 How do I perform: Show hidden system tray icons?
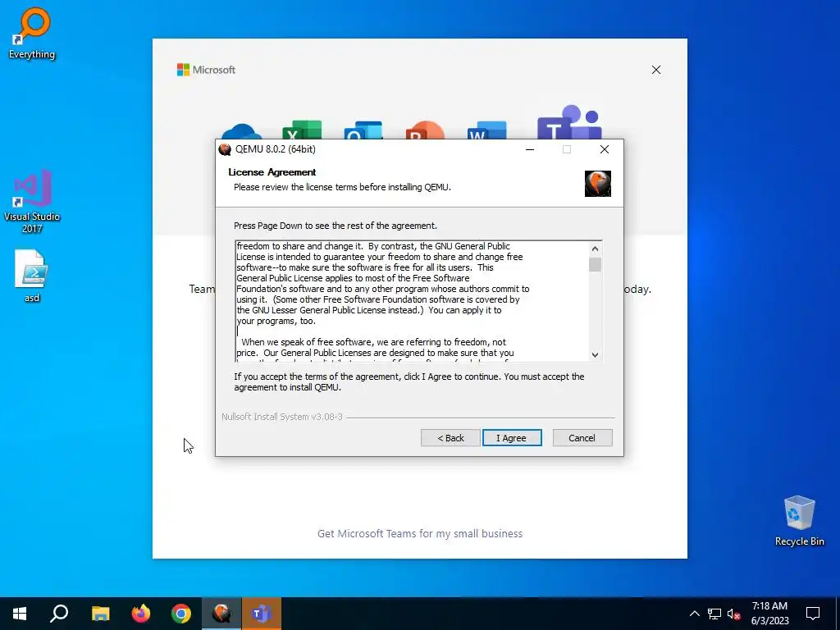(694, 614)
